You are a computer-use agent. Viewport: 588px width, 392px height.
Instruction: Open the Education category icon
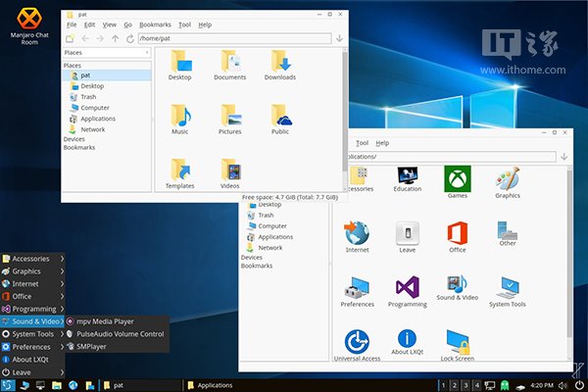point(408,179)
